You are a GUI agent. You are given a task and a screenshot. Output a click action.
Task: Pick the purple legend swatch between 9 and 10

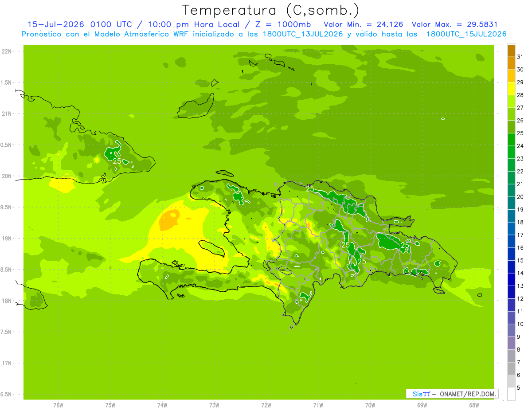pyautogui.click(x=511, y=330)
